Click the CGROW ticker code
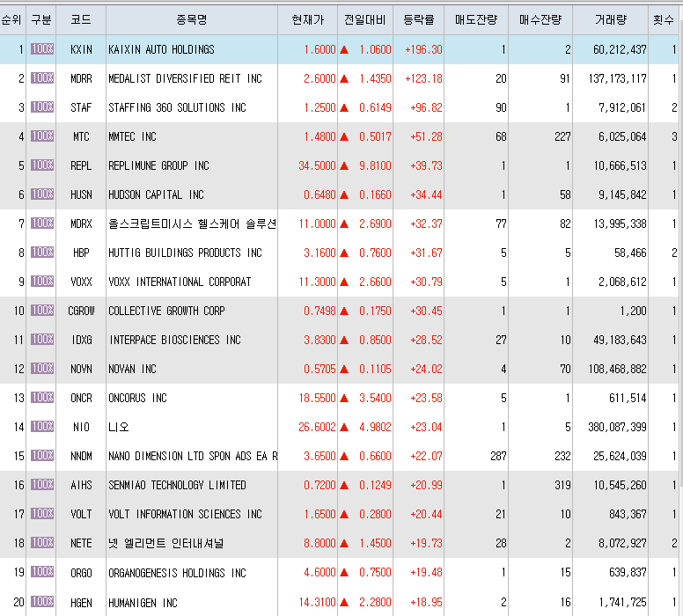 [x=81, y=311]
